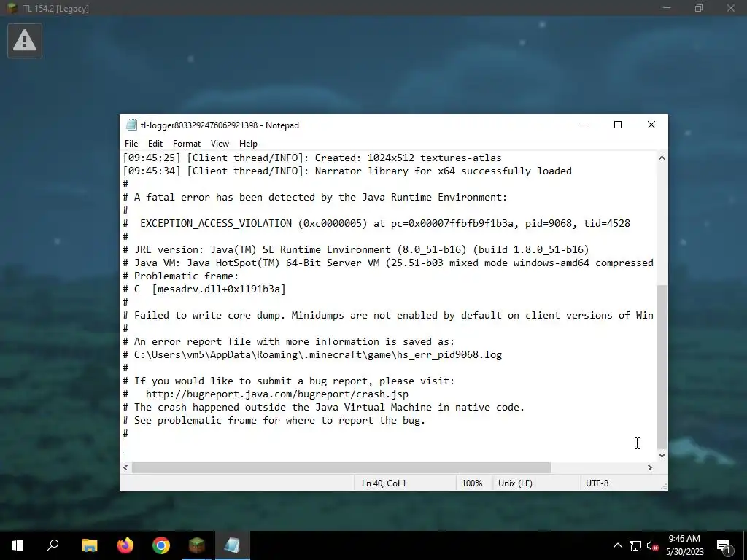This screenshot has height=560, width=747.
Task: Click the bugreport.java.com URL text
Action: 276,394
